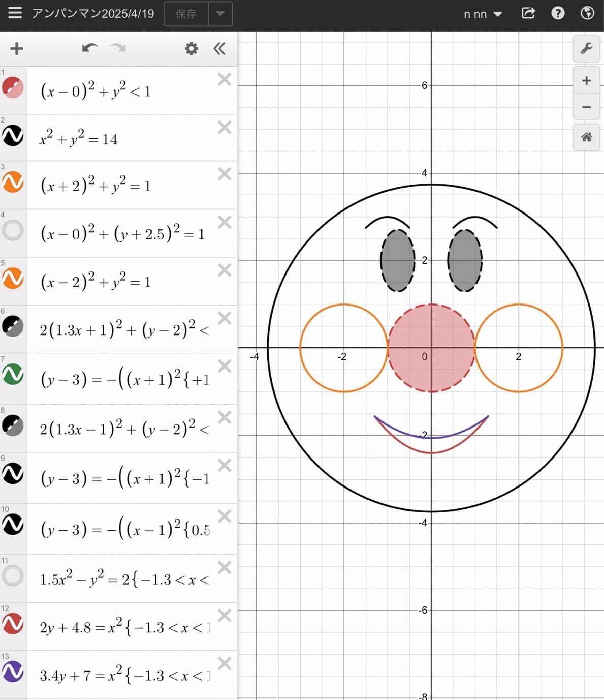Zoom in on the graph
This screenshot has width=604, height=700.
pyautogui.click(x=586, y=81)
